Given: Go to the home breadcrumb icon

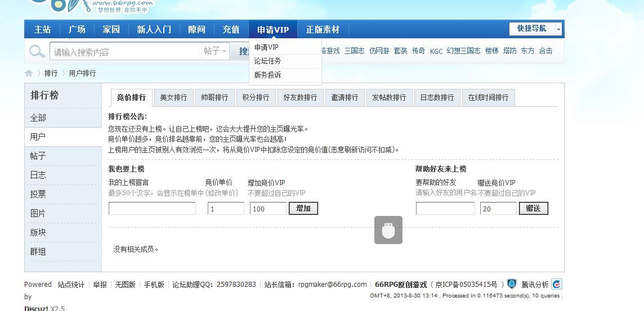Looking at the screenshot, I should (x=29, y=74).
